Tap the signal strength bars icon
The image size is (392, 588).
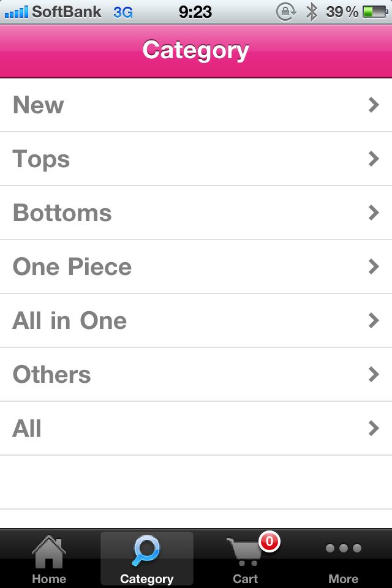16,12
